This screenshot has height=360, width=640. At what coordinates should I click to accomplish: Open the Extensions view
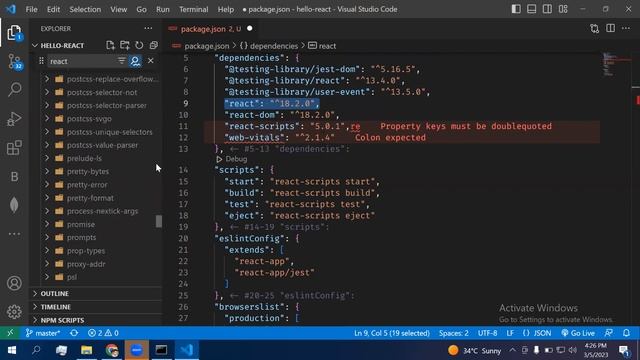point(14,148)
